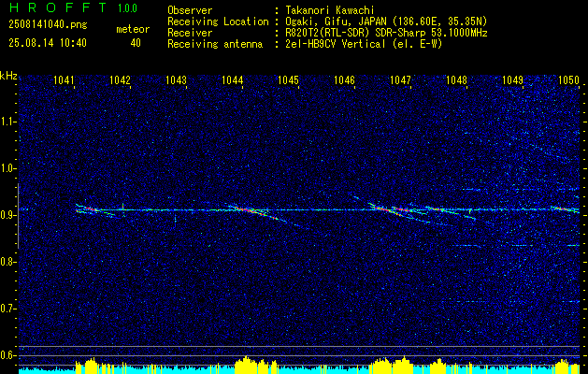
Task: Select the 2el-HB9CV Vertical antenna text
Action: (x=365, y=44)
